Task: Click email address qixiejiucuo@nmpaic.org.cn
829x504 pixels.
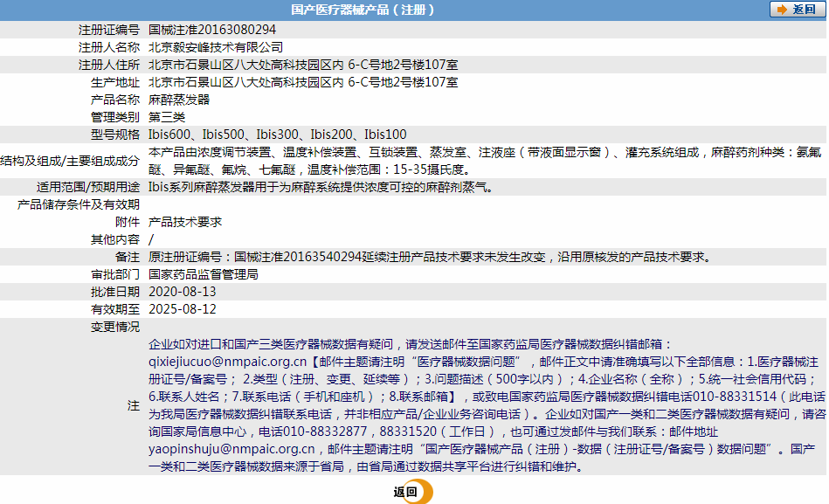Action: click(227, 362)
